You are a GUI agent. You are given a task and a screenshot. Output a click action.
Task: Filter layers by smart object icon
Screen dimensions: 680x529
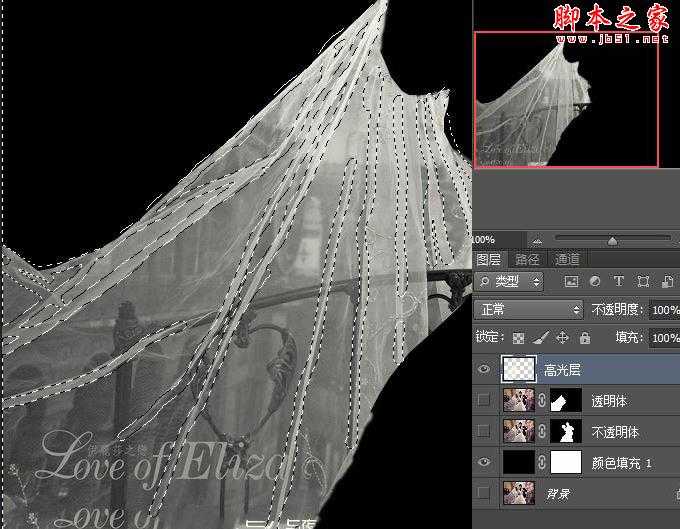pyautogui.click(x=668, y=282)
